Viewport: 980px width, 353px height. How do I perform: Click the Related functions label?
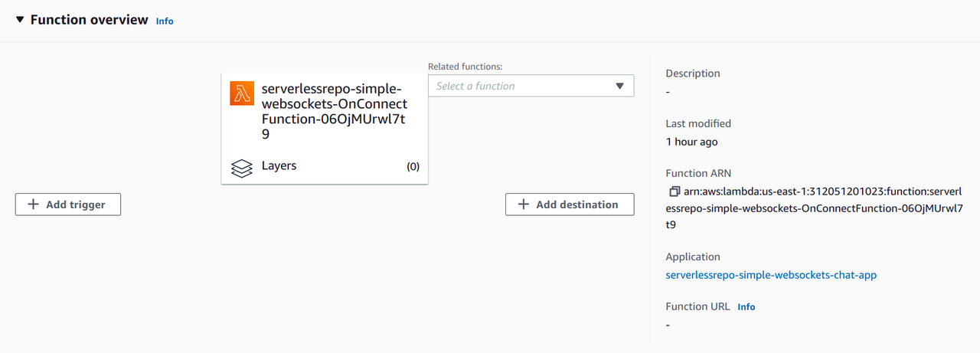[465, 67]
